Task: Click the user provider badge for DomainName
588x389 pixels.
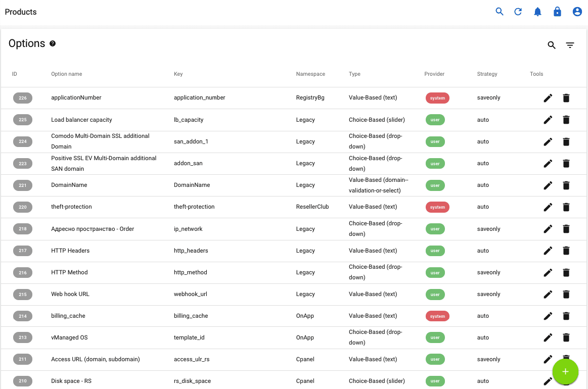Action: 435,185
